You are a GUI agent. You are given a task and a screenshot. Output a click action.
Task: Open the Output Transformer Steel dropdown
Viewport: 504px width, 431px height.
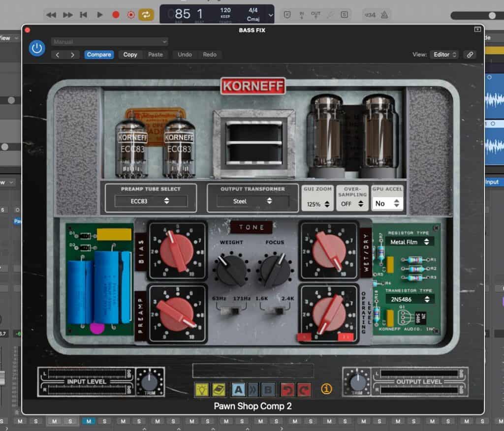pyautogui.click(x=252, y=201)
